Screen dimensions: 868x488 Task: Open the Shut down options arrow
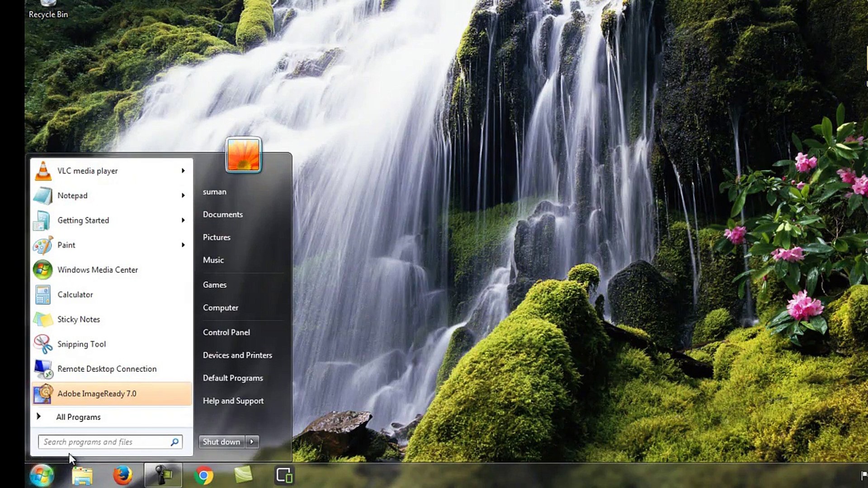(252, 442)
